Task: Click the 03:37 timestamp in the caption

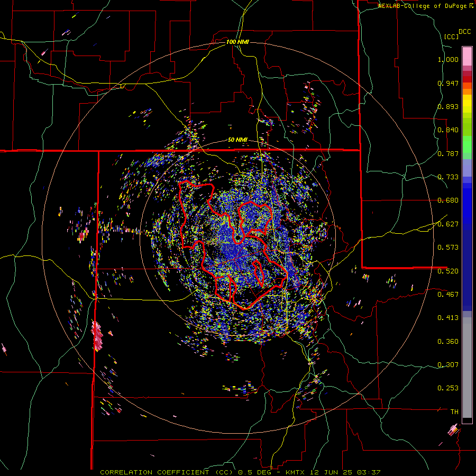Action: [368, 472]
